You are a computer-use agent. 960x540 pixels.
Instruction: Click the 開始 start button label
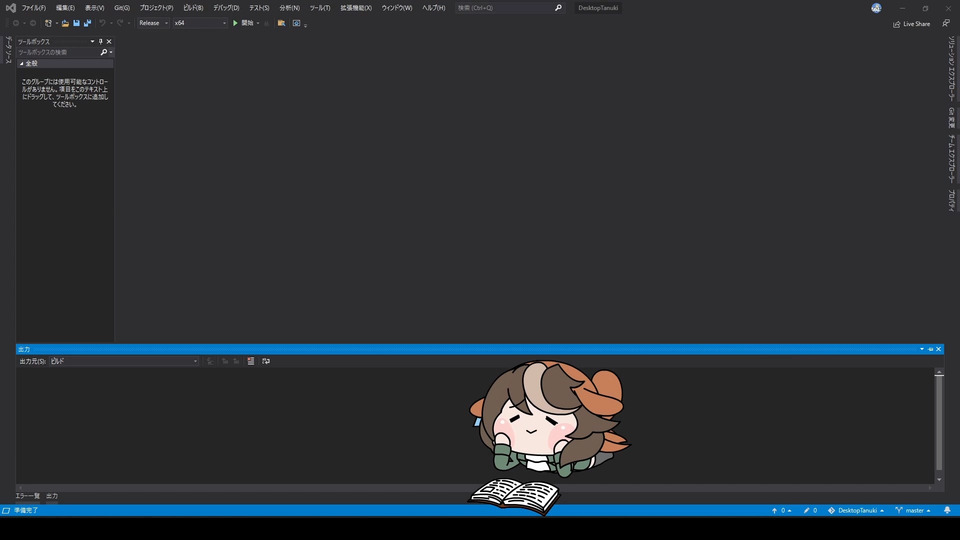tap(247, 23)
